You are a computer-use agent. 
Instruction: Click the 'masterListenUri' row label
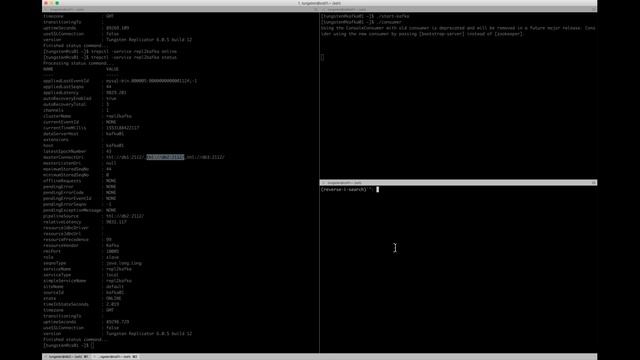click(x=62, y=163)
